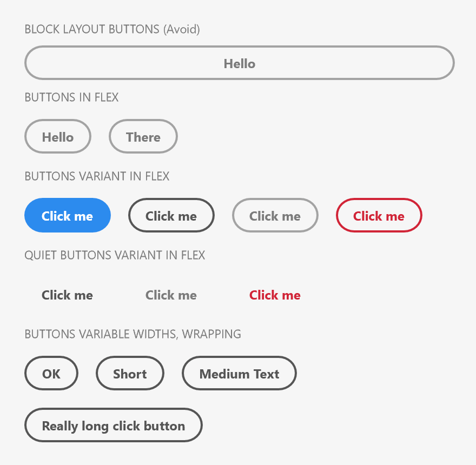Screen dimensions: 476x465
Task: Click the QUIET BUTTONS VARIANT heading
Action: [x=115, y=255]
